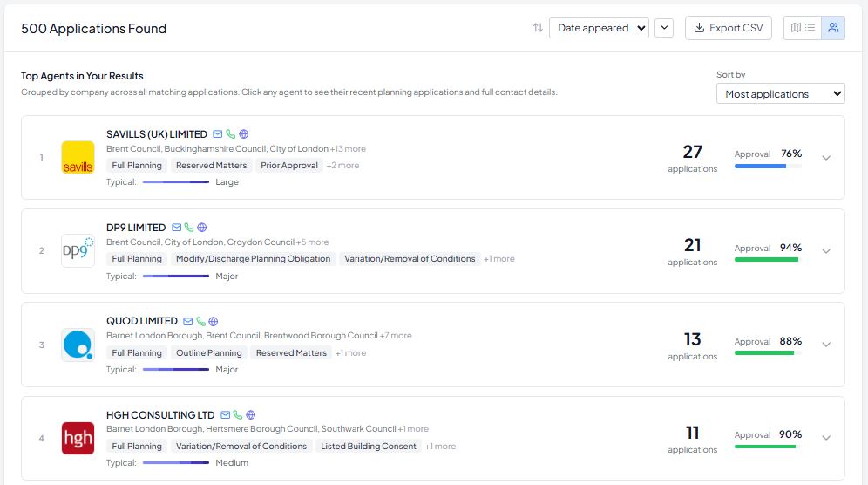Open Savills (UK) Limited website globe icon

point(243,134)
